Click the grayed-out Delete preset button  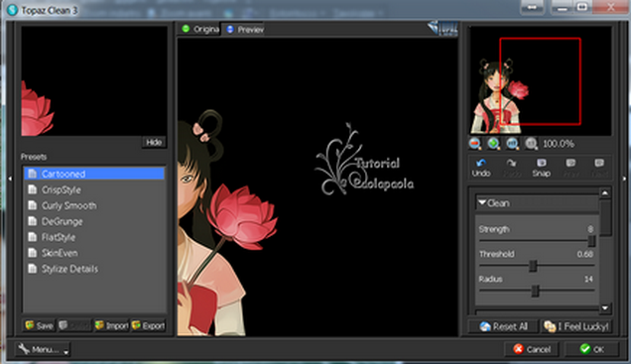pos(74,325)
